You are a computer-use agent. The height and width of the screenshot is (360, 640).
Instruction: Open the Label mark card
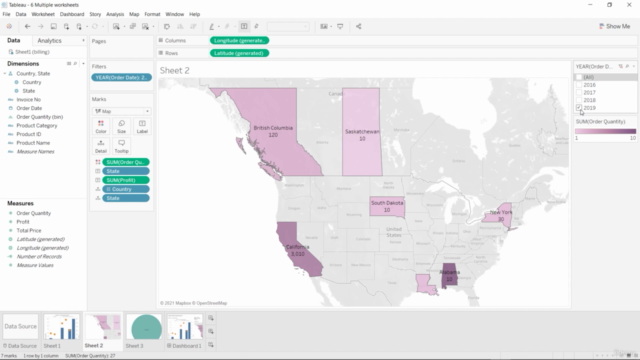click(x=142, y=127)
